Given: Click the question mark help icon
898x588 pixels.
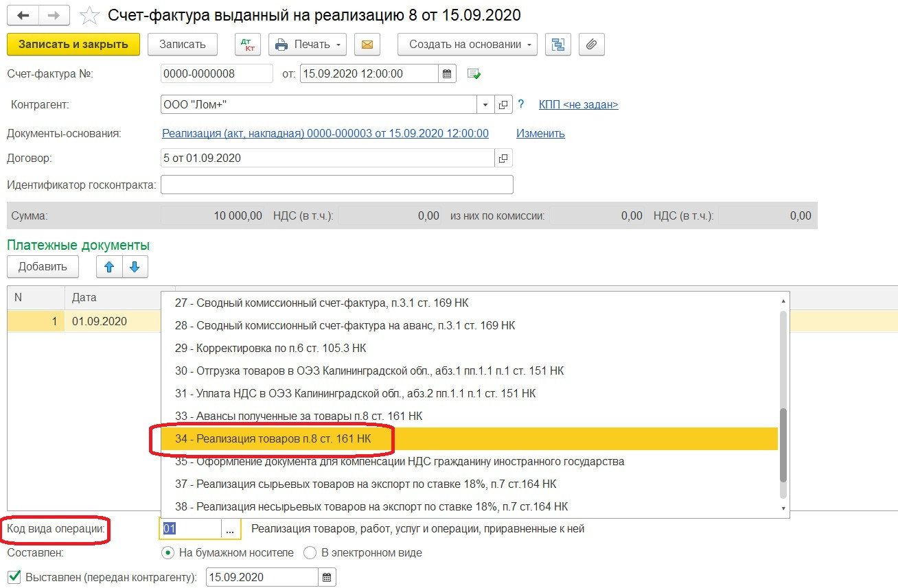Looking at the screenshot, I should (x=521, y=104).
